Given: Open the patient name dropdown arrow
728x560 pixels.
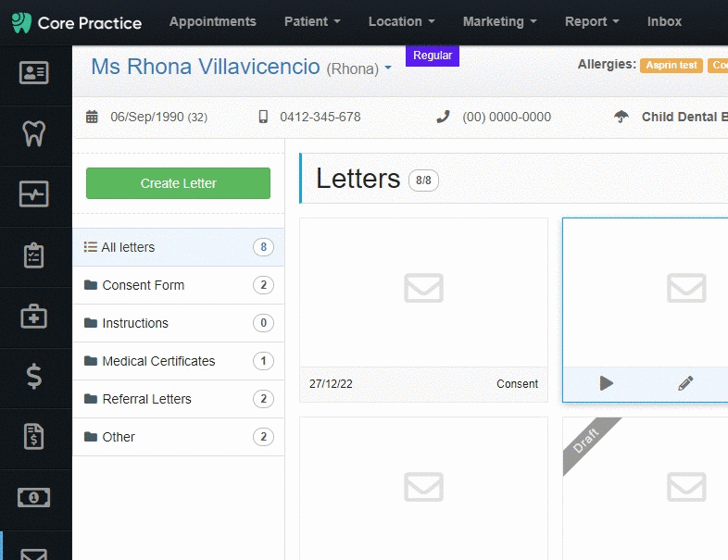Looking at the screenshot, I should pyautogui.click(x=388, y=68).
